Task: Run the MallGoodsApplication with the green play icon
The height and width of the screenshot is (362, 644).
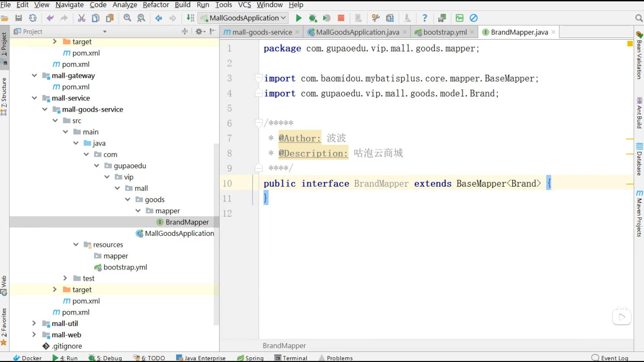Action: (298, 18)
